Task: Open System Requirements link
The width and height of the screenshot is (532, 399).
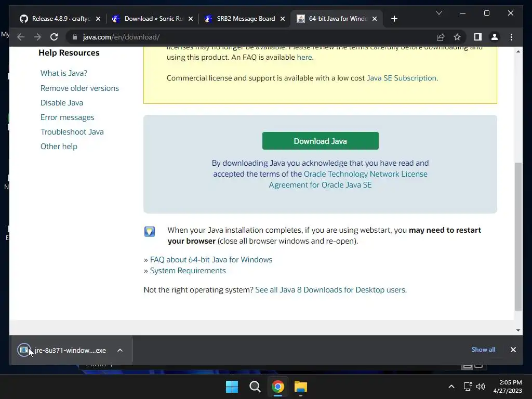Action: click(188, 270)
